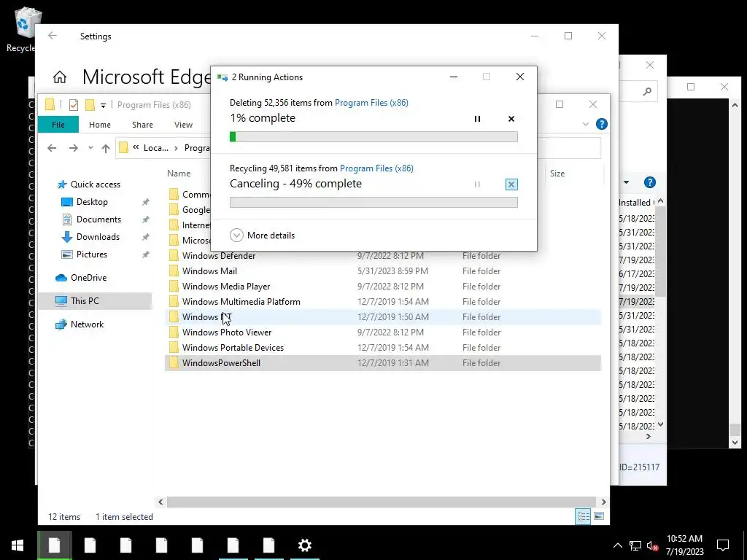Click Windows Media Player folder icon

click(174, 286)
